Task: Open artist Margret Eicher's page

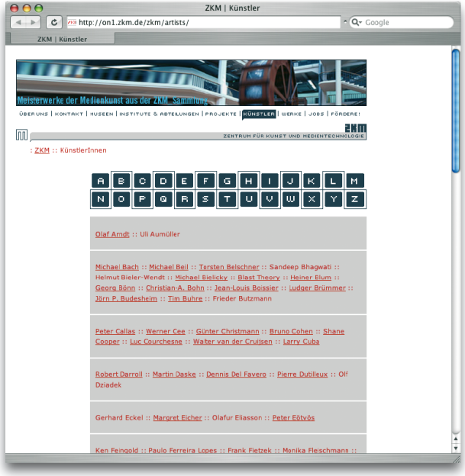Action: 177,418
